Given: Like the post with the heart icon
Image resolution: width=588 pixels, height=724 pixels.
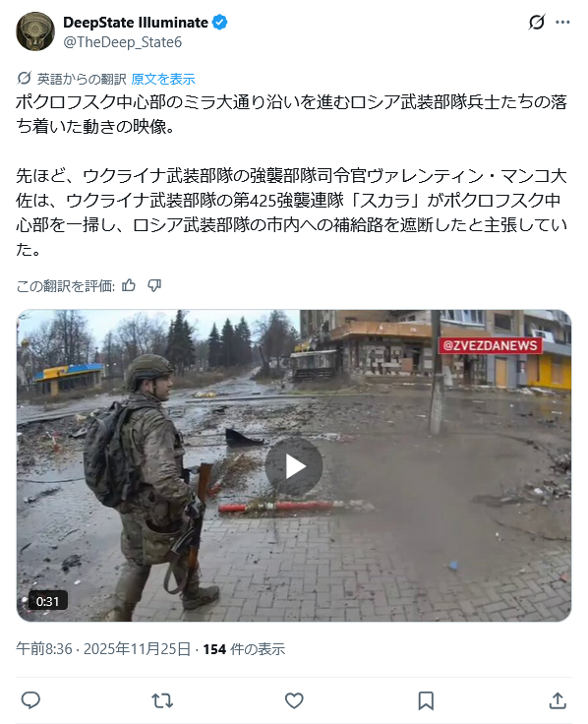Looking at the screenshot, I should point(294,701).
